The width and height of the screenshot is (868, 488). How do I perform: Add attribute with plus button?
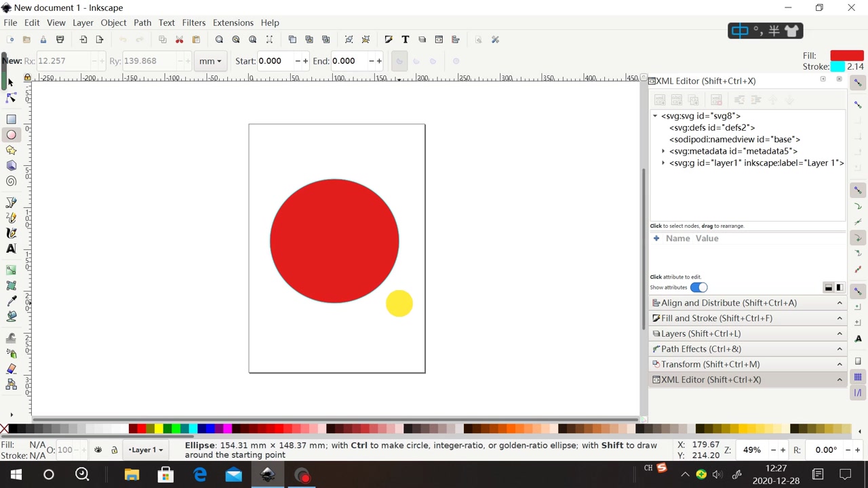coord(656,239)
